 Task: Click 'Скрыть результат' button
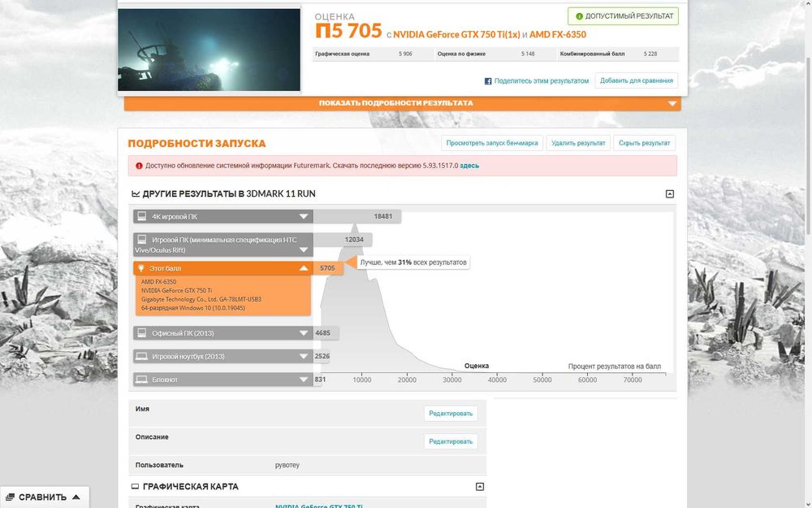pyautogui.click(x=644, y=143)
